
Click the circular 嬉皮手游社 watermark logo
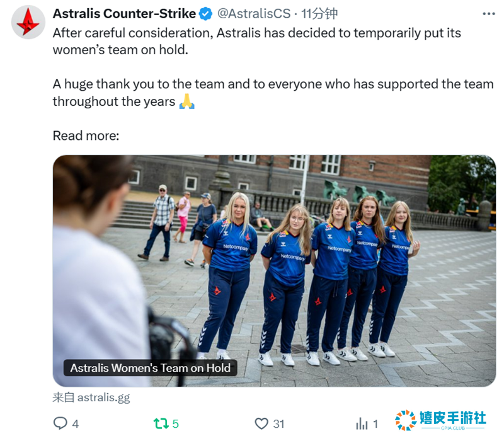406,420
